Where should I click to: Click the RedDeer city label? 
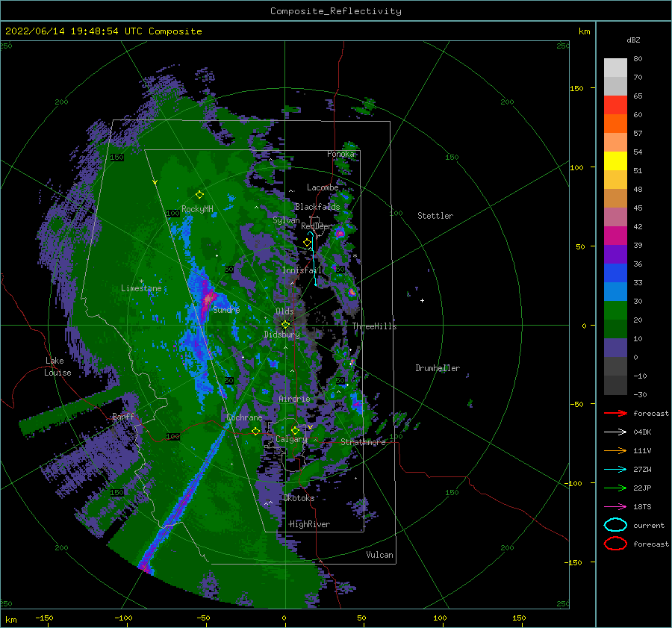317,226
